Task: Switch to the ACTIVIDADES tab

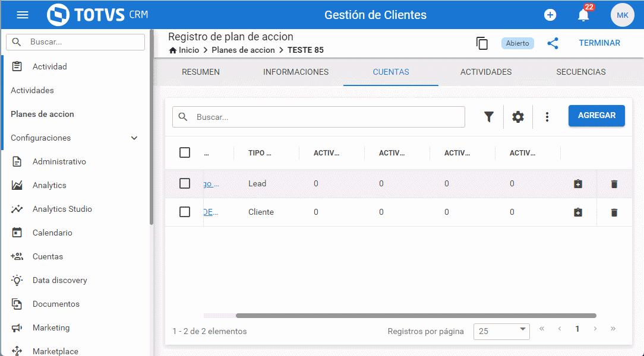Action: click(486, 72)
